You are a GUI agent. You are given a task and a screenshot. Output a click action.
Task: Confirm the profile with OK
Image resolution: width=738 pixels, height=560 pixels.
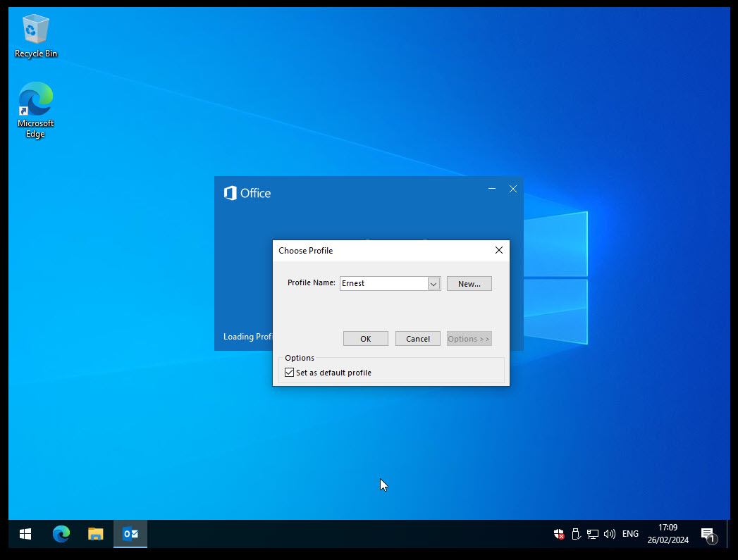[365, 338]
